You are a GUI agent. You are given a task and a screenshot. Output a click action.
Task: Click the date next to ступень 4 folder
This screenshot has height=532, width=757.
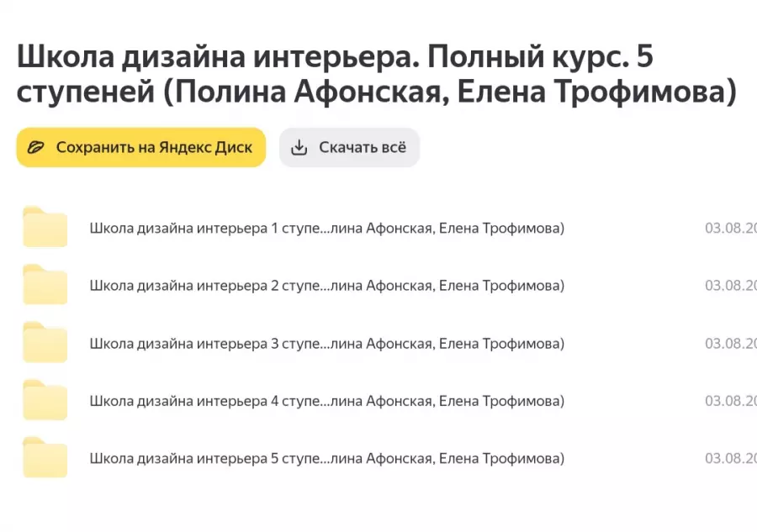pyautogui.click(x=728, y=401)
